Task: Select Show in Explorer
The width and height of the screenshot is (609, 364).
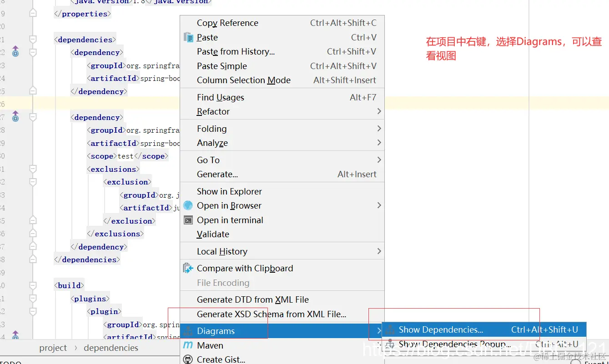Action: click(x=282, y=191)
